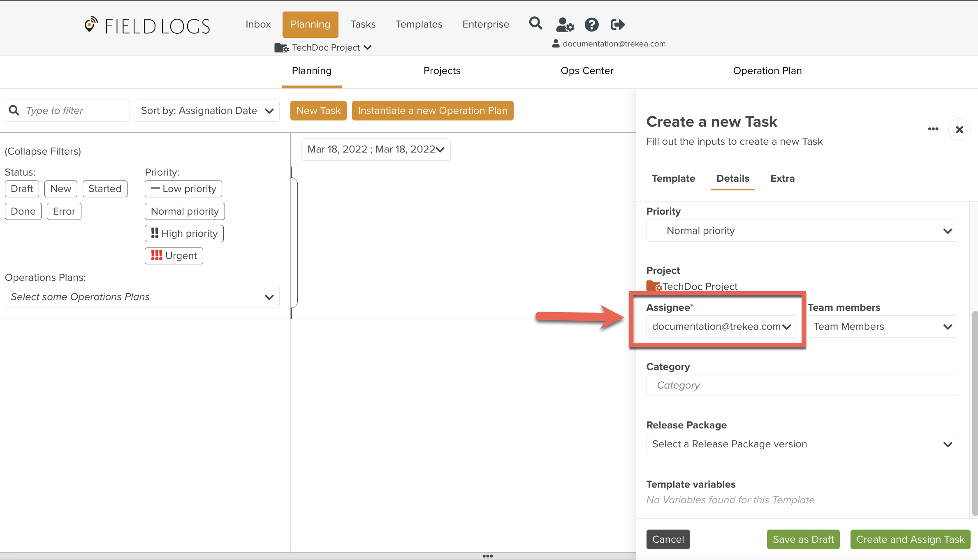
Task: Open the three-dots menu in task panel
Action: [x=933, y=129]
